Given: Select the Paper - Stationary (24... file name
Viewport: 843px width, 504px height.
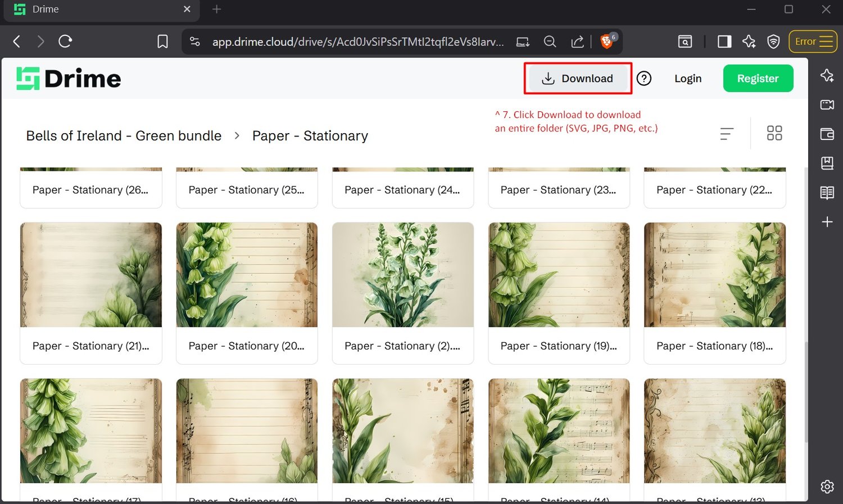Looking at the screenshot, I should pyautogui.click(x=402, y=190).
